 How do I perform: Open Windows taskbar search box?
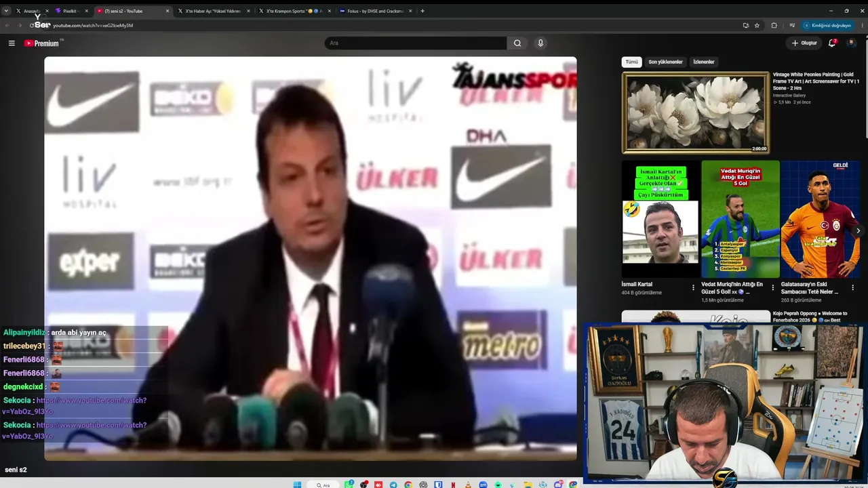point(323,485)
